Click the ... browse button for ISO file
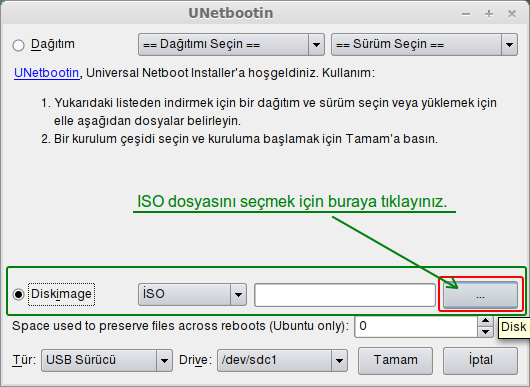The image size is (530, 387). tap(480, 295)
